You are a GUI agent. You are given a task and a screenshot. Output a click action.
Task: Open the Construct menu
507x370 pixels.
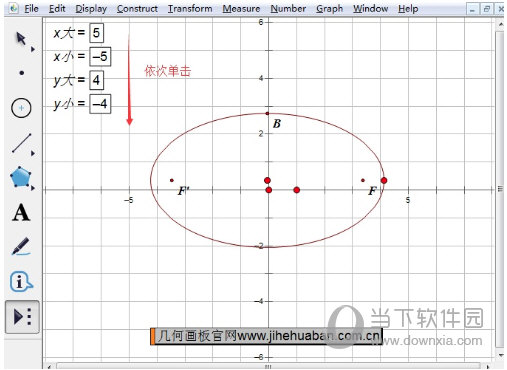pos(137,8)
